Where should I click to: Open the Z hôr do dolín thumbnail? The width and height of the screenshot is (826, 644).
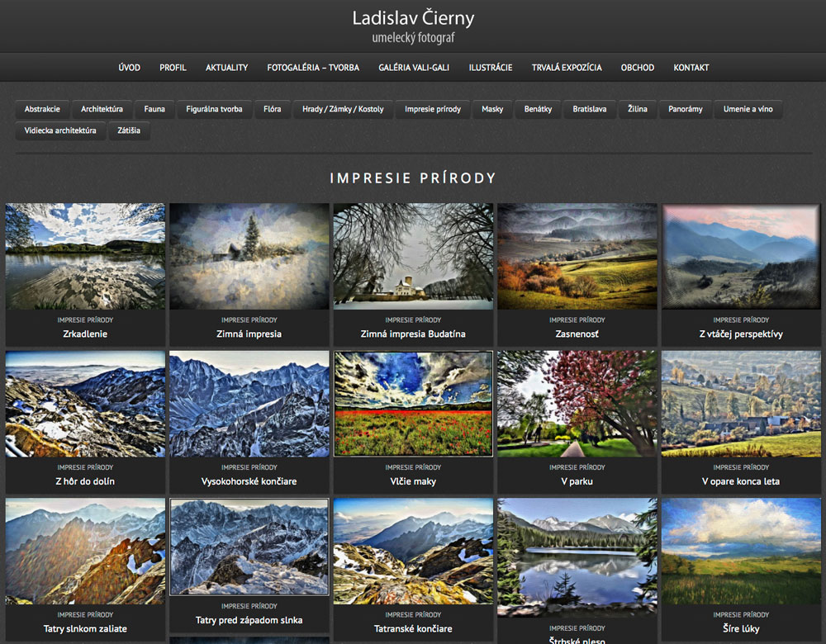(x=85, y=404)
